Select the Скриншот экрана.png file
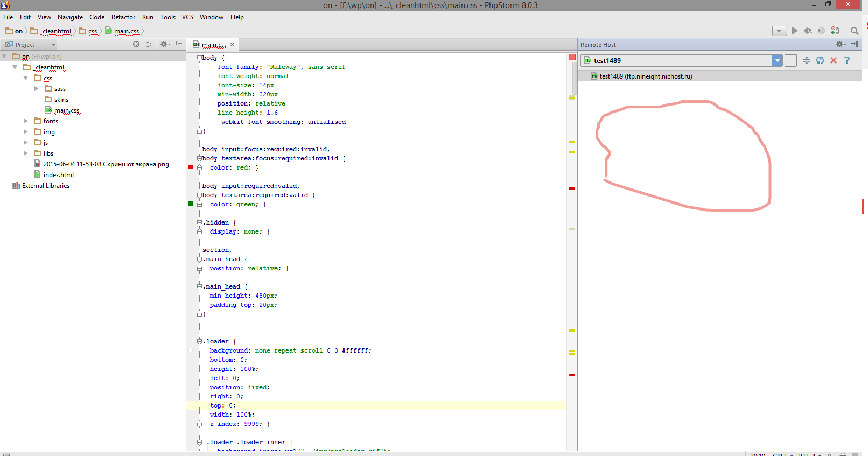868x456 pixels. (101, 164)
